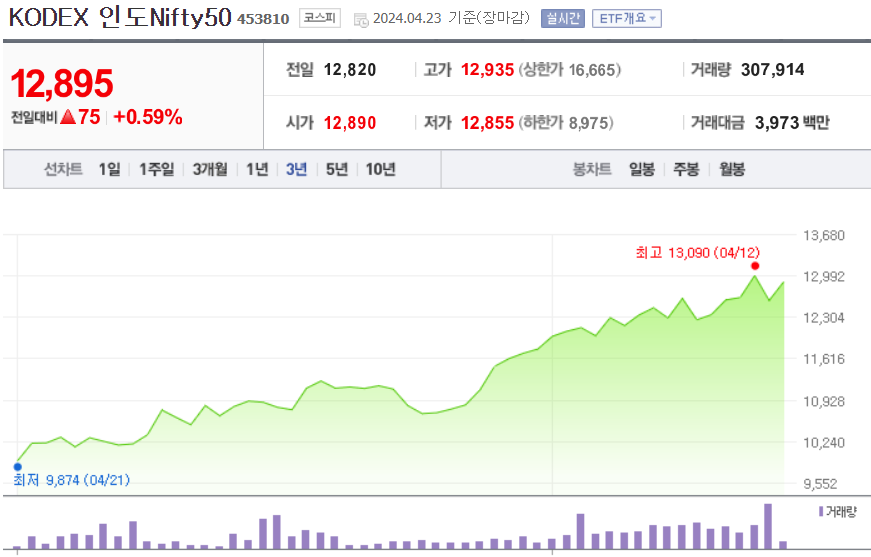
Task: Select the 3개월 line chart period
Action: (x=210, y=169)
